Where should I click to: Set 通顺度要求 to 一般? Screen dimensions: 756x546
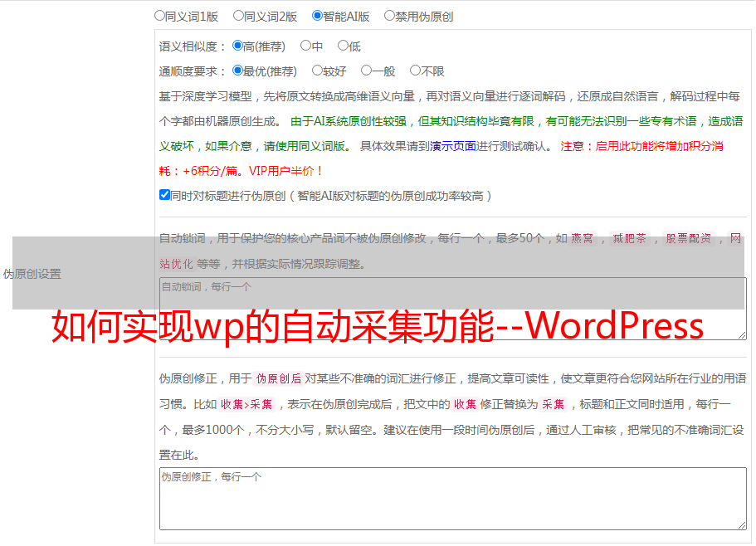[x=367, y=71]
